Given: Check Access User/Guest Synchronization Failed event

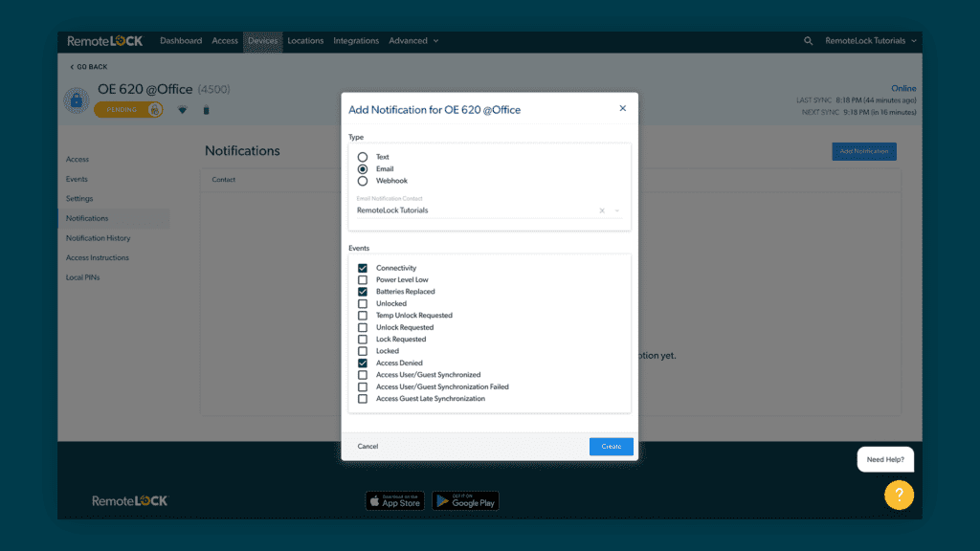Looking at the screenshot, I should pyautogui.click(x=363, y=386).
